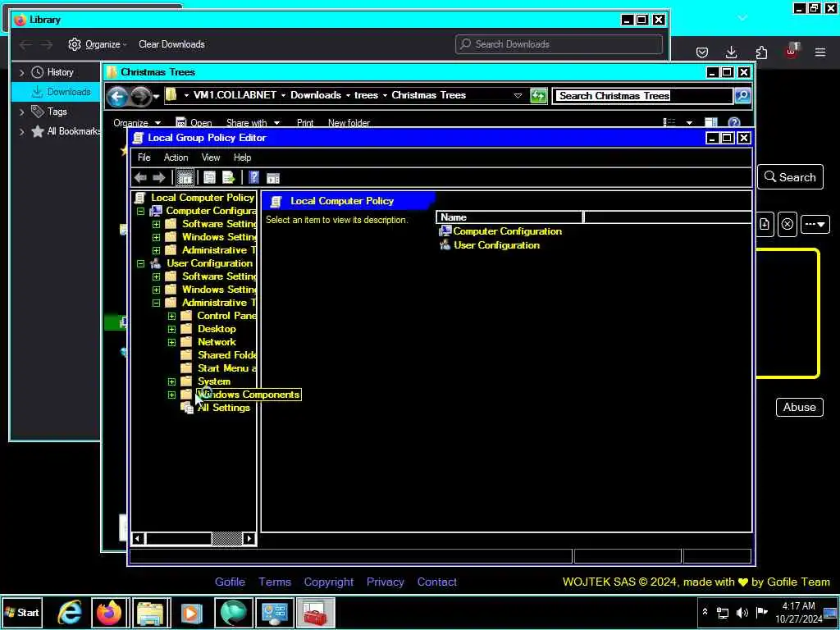Screen dimensions: 840x630
Task: Click the red toolbox taskbar icon
Action: 316,613
